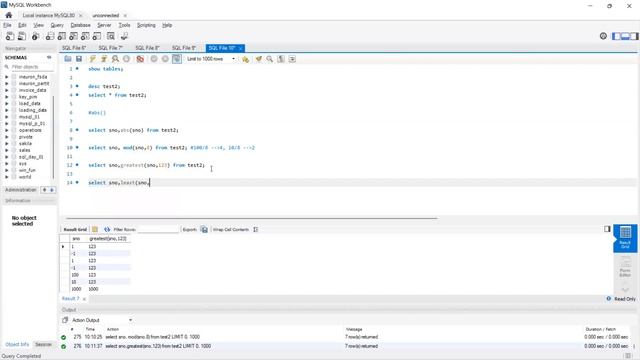Expand the sakila schema

7,144
